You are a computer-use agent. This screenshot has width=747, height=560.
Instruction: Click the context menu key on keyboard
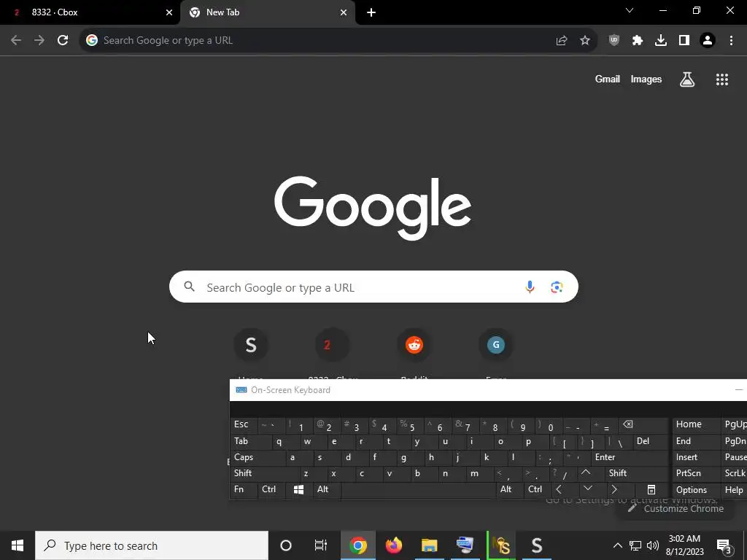click(x=651, y=489)
